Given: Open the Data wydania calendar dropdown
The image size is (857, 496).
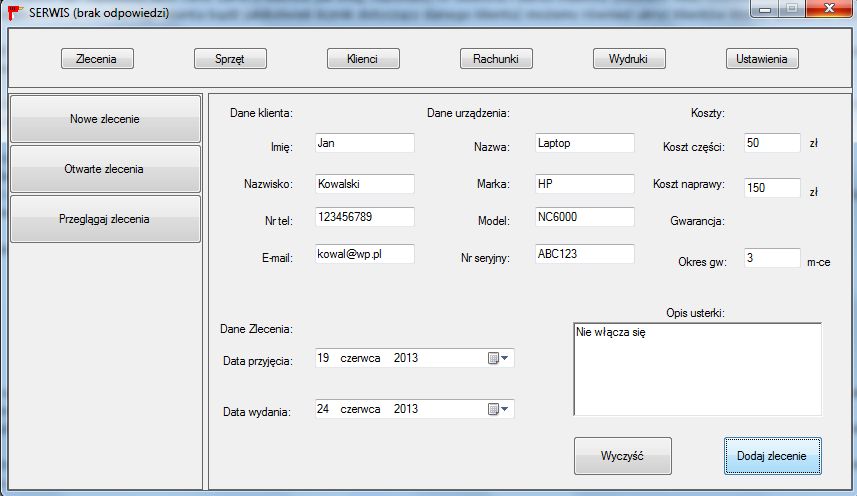Looking at the screenshot, I should tap(498, 409).
